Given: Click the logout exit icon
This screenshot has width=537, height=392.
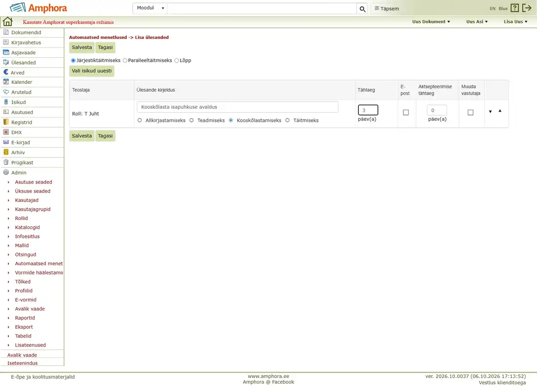Looking at the screenshot, I should pyautogui.click(x=527, y=8).
